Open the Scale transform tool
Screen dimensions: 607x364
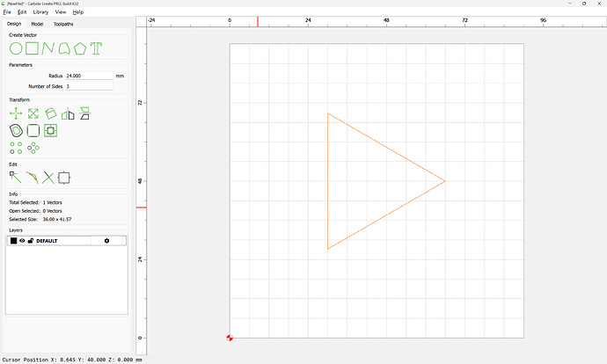(33, 113)
